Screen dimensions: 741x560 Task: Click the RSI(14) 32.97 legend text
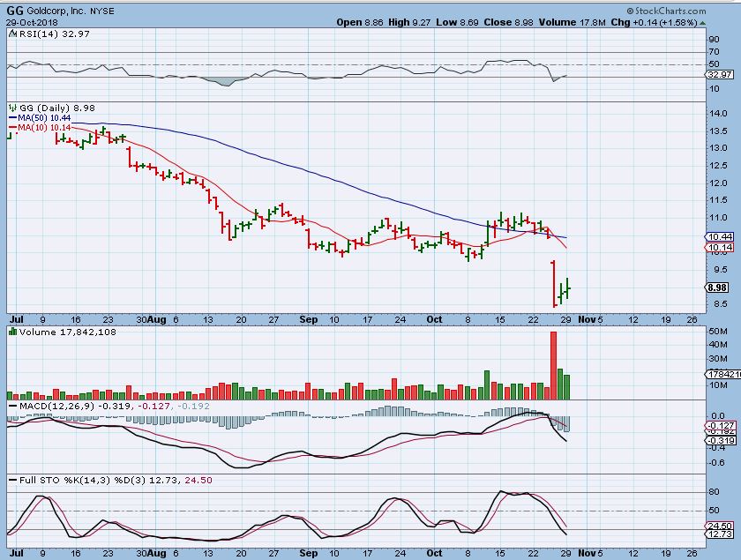(54, 34)
